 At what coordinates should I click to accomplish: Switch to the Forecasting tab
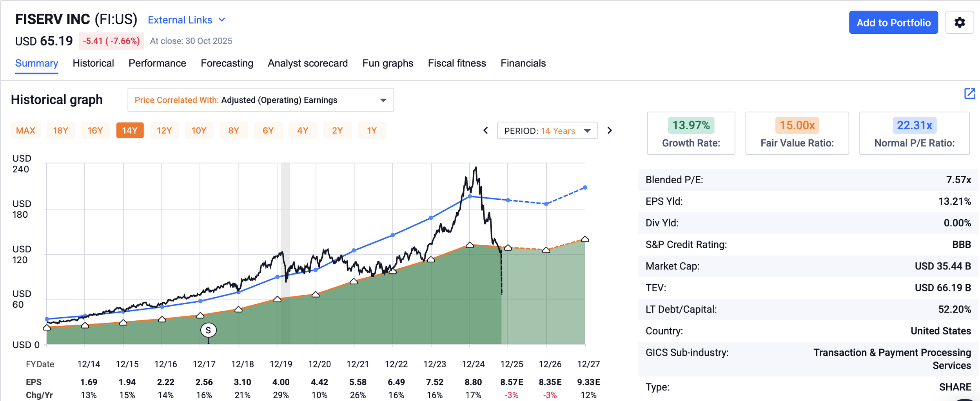tap(227, 63)
